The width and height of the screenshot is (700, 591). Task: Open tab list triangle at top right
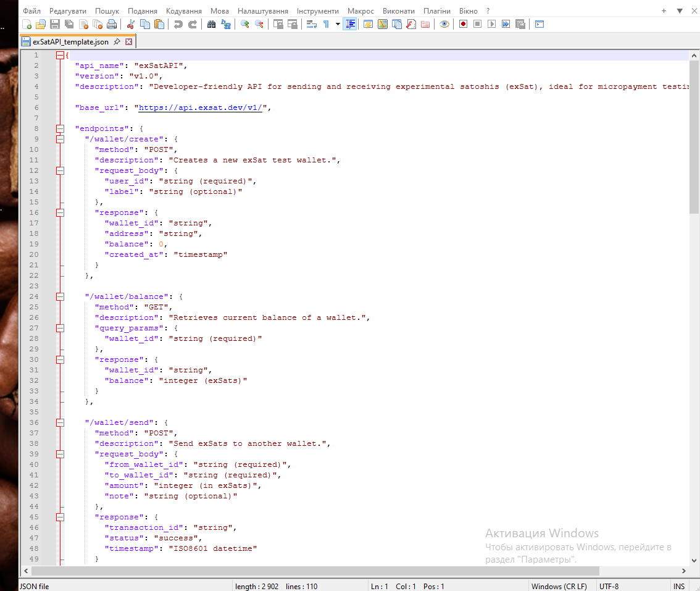coord(680,10)
